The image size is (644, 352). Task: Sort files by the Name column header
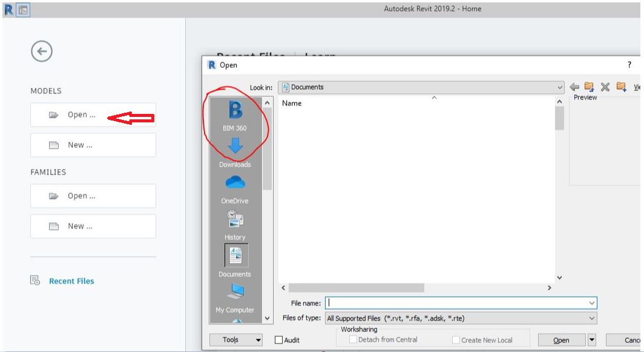click(291, 103)
